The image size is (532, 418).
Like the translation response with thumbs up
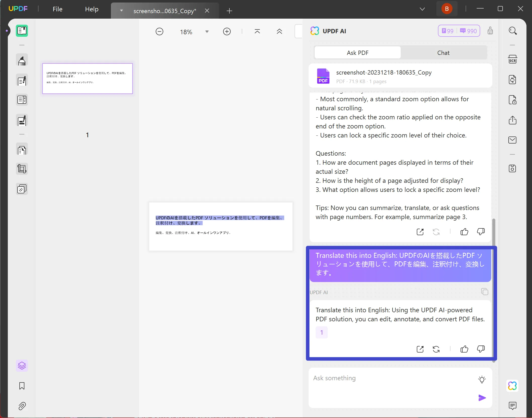[464, 349]
